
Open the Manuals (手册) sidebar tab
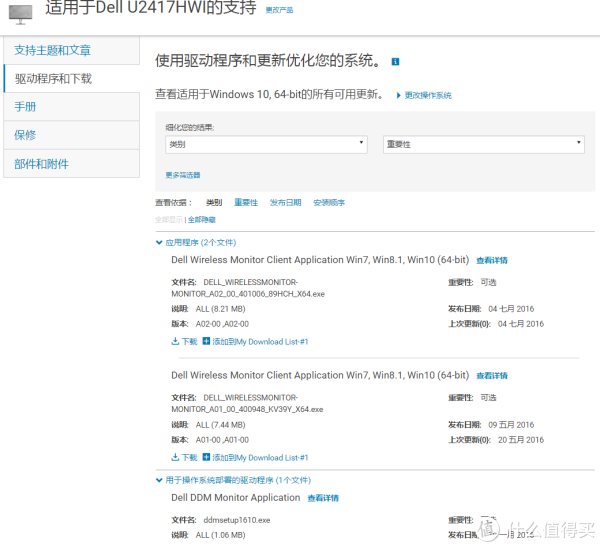tap(72, 106)
